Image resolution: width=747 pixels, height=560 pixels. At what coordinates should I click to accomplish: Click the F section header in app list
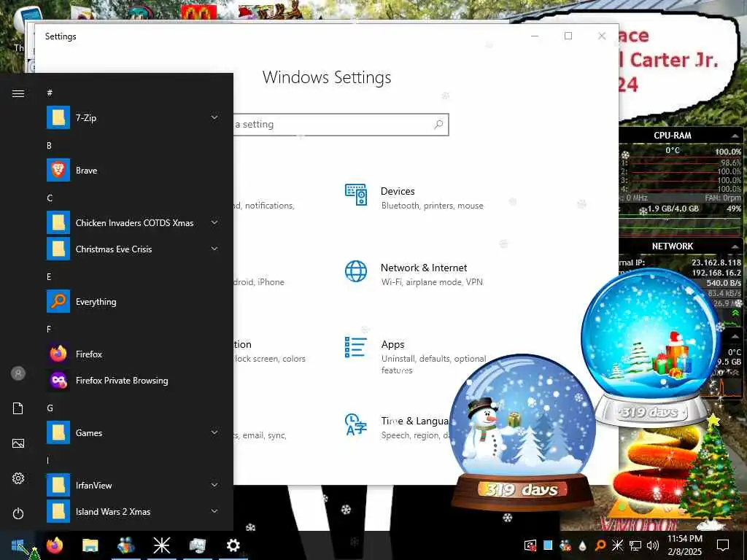pyautogui.click(x=49, y=329)
